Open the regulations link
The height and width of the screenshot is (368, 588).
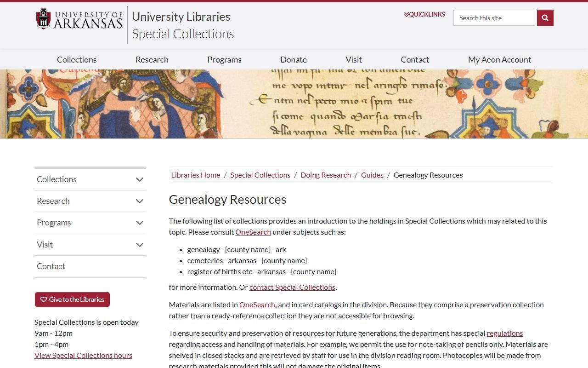point(505,333)
